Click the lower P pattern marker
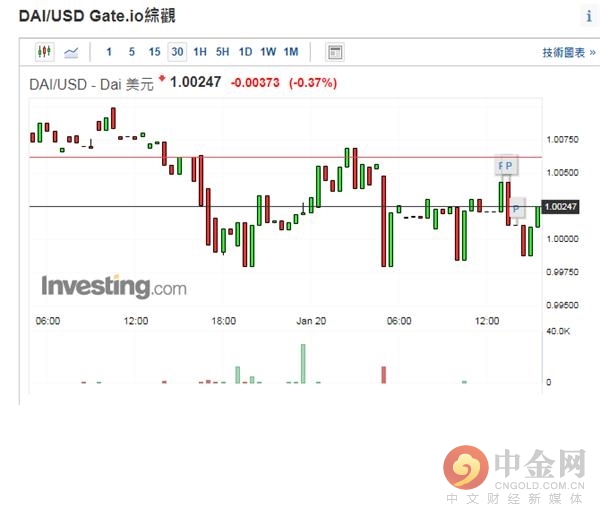The image size is (600, 517). coord(517,209)
